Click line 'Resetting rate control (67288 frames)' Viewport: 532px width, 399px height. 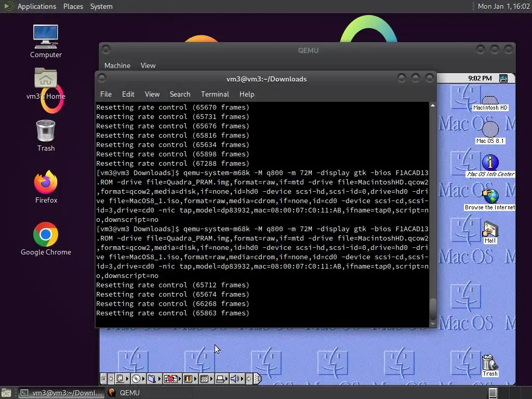tap(172, 163)
